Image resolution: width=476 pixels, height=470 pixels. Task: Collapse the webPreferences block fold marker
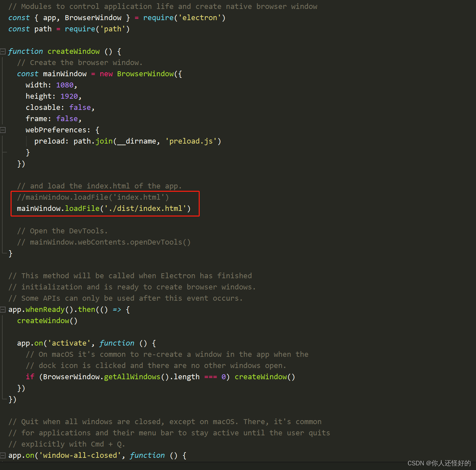coord(3,130)
